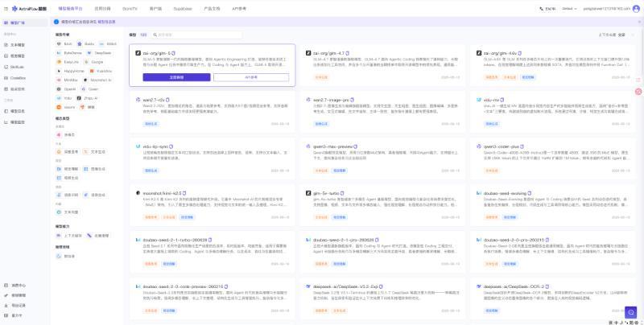Toggle the Vidu author filter

(x=65, y=98)
